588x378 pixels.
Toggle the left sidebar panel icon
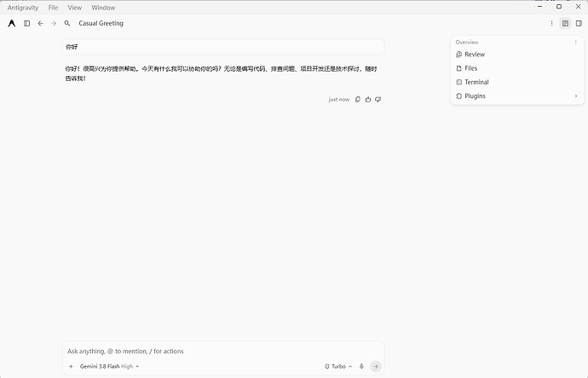pyautogui.click(x=26, y=23)
